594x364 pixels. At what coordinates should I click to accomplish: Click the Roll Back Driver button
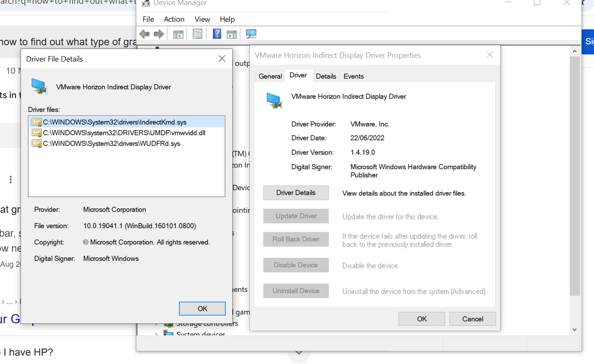pos(296,239)
